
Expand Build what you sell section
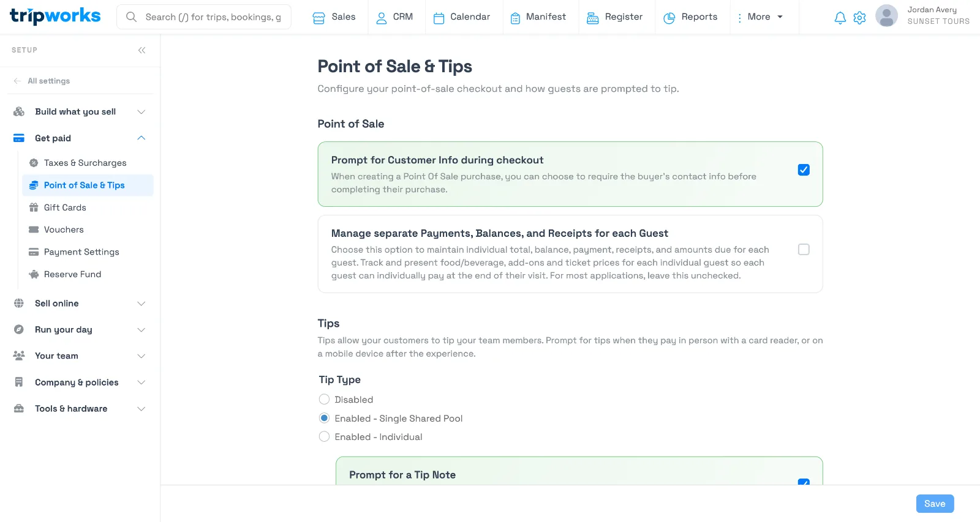click(141, 112)
